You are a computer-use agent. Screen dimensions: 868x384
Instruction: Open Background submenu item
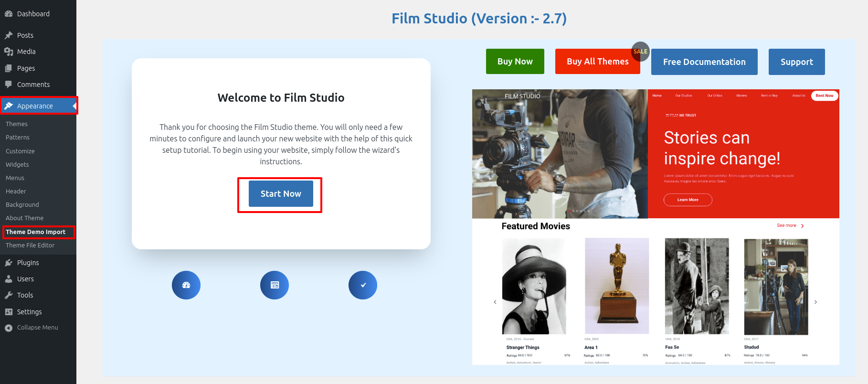(22, 204)
